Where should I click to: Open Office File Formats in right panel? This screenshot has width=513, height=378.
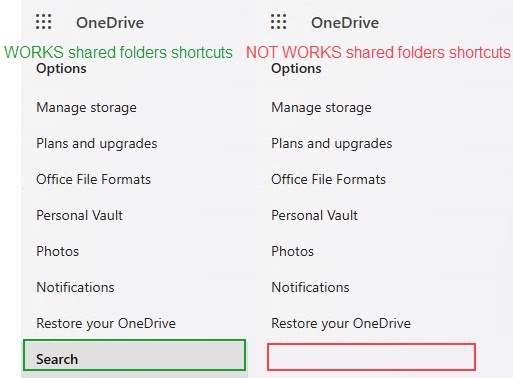pyautogui.click(x=328, y=179)
